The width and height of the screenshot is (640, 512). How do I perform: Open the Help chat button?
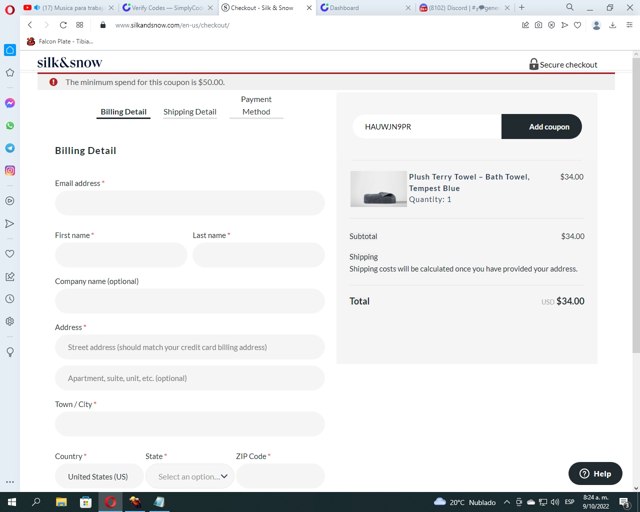[595, 474]
